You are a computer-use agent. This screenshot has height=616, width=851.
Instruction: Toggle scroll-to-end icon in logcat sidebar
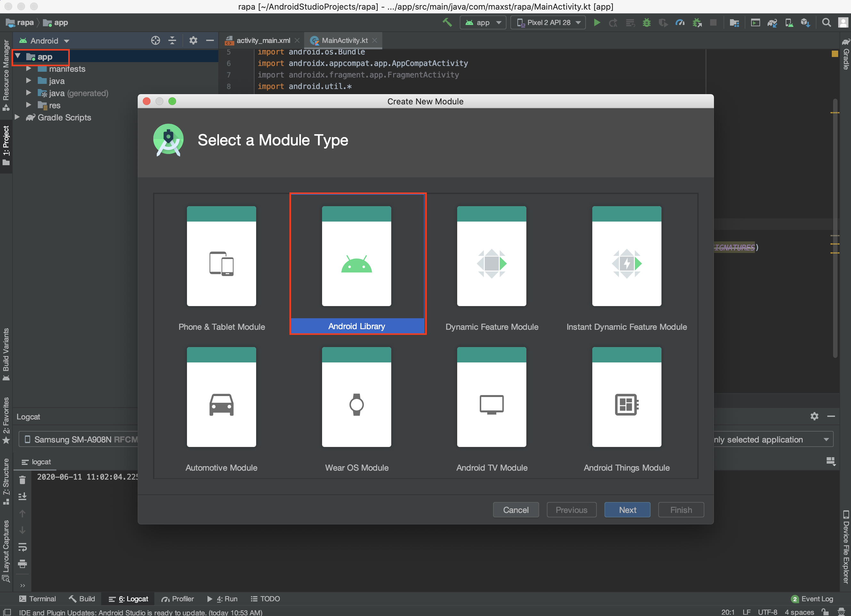click(22, 496)
